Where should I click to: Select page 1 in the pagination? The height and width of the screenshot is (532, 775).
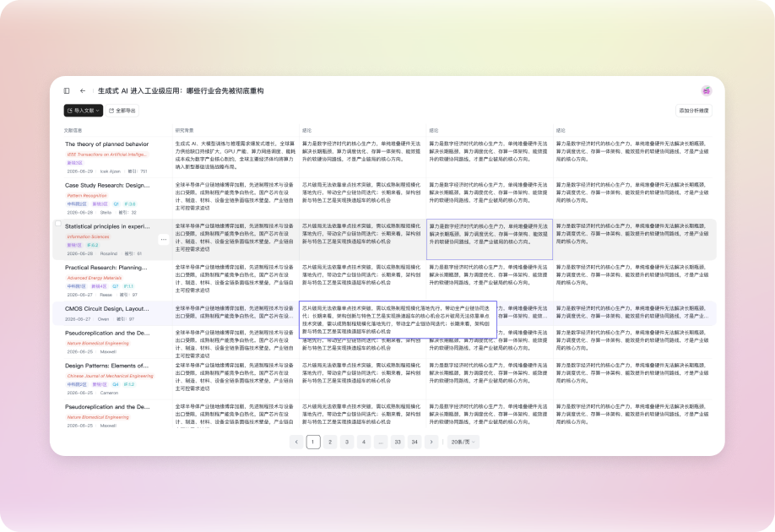pyautogui.click(x=313, y=442)
